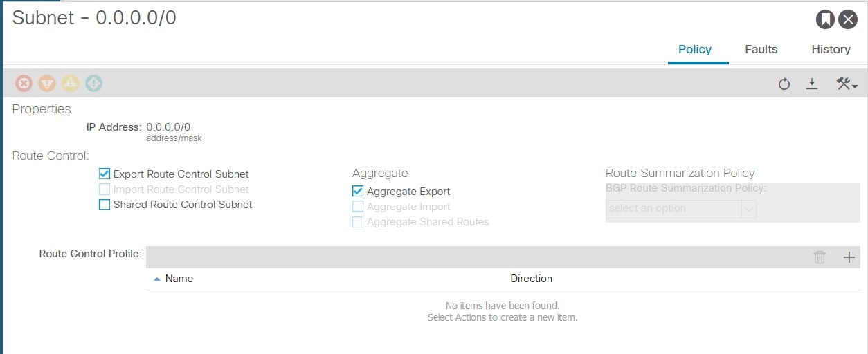Switch to the Faults tab
The height and width of the screenshot is (354, 868).
pyautogui.click(x=761, y=49)
